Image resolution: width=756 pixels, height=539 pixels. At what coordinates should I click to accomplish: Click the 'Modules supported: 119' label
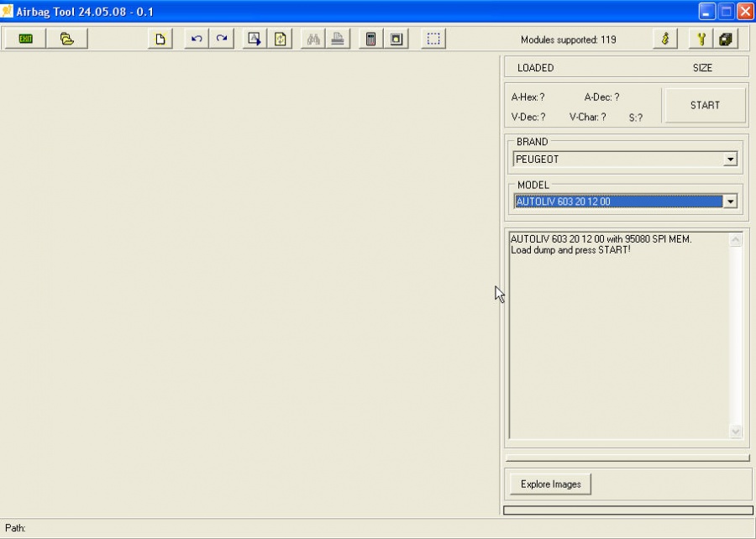pyautogui.click(x=569, y=39)
